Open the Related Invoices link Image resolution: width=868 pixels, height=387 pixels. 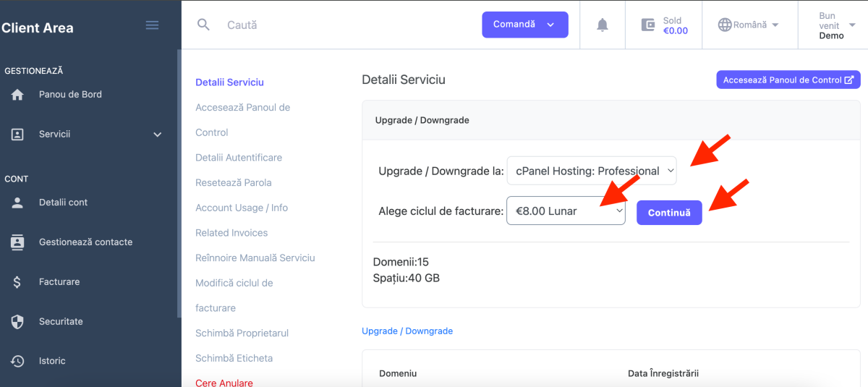click(x=231, y=233)
